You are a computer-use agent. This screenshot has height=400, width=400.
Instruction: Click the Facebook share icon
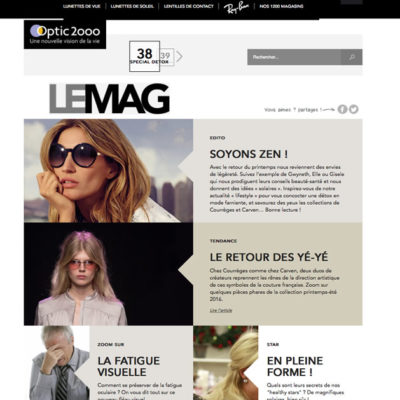tap(342, 109)
